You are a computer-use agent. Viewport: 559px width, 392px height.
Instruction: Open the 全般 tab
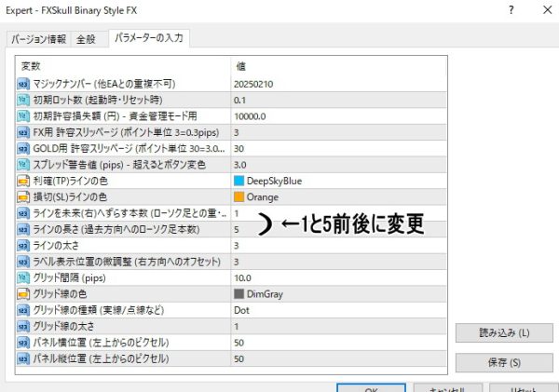click(87, 40)
